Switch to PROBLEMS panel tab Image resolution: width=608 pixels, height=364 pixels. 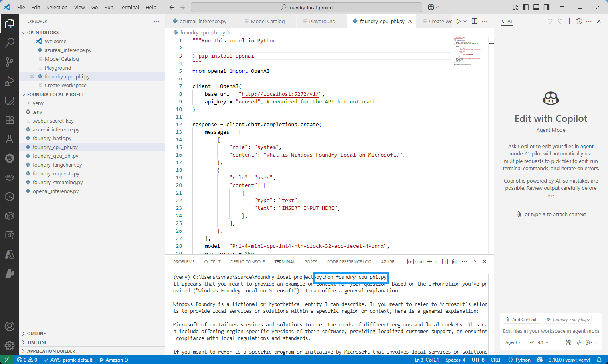coord(184,262)
